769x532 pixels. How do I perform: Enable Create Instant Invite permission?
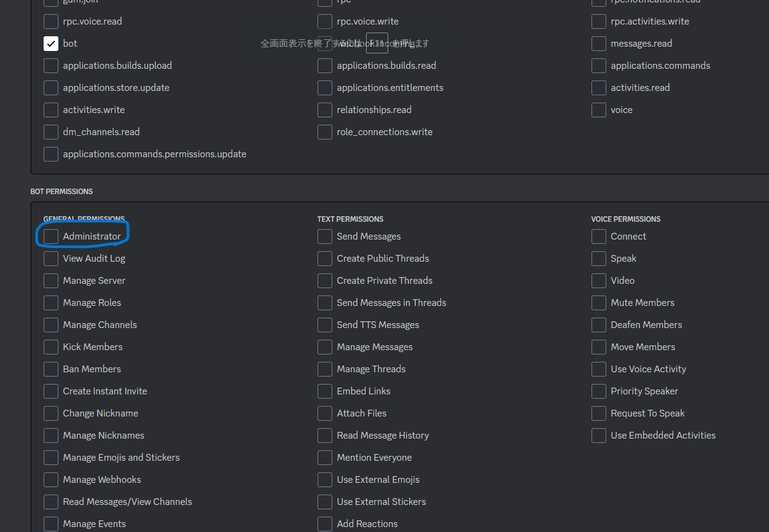pos(51,391)
